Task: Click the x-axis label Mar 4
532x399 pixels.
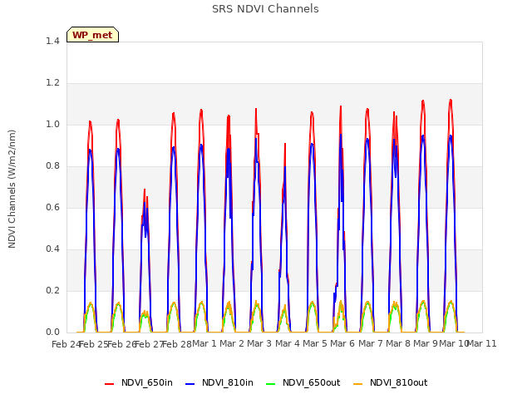Action: [288, 344]
